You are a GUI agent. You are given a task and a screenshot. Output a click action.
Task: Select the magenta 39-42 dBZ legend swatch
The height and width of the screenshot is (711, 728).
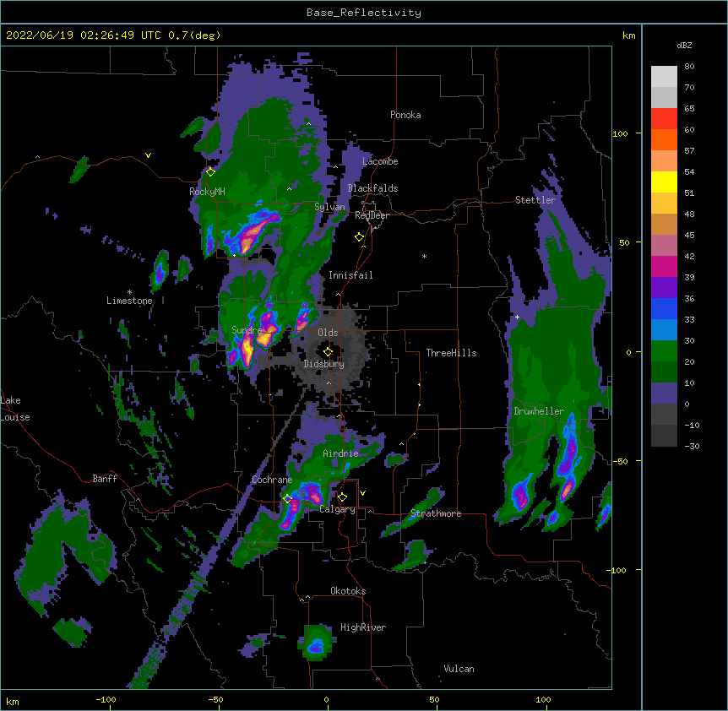(664, 266)
